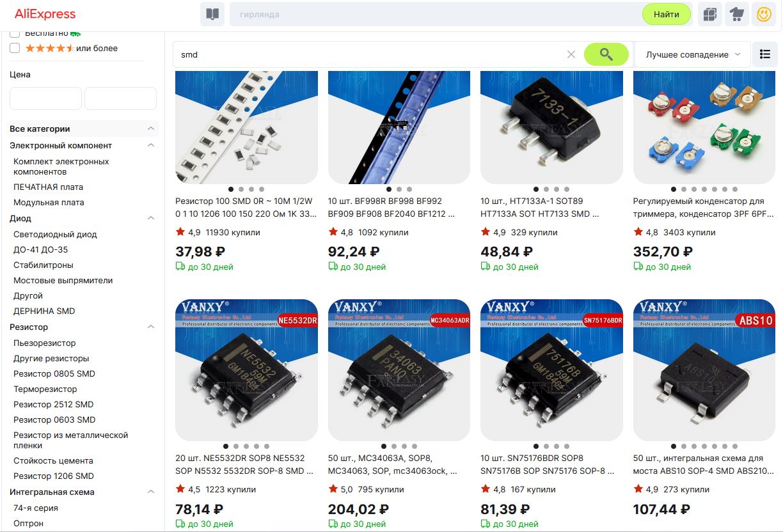Screen dimensions: 783x532
Task: Click the Найти search button
Action: tap(667, 14)
